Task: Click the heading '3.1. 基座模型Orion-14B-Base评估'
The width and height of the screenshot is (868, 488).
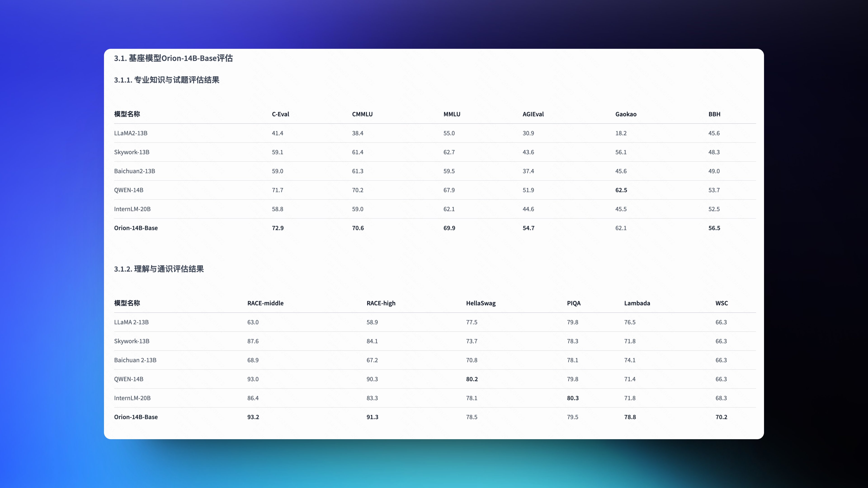Action: point(173,58)
